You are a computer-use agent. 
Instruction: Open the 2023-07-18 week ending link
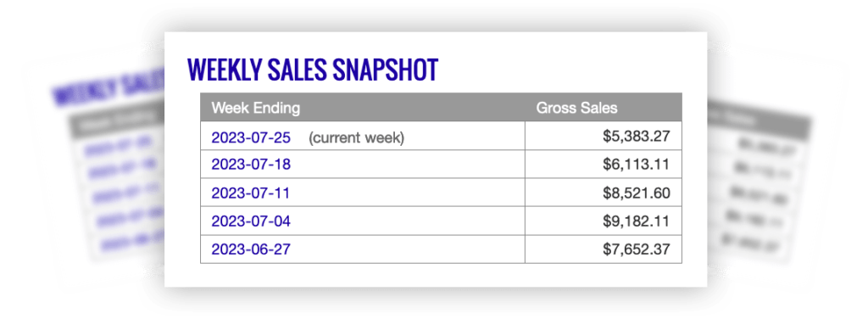coord(251,165)
